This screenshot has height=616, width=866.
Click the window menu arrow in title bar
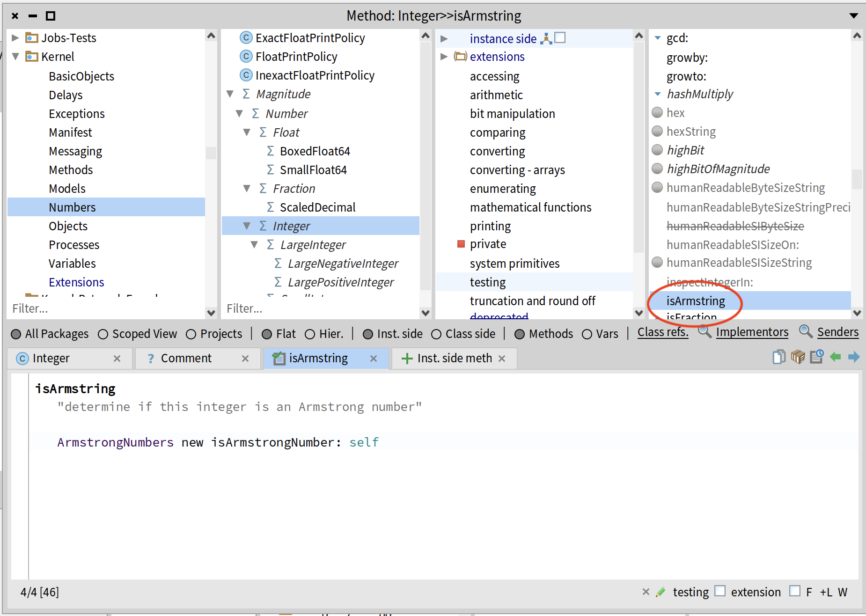(854, 16)
